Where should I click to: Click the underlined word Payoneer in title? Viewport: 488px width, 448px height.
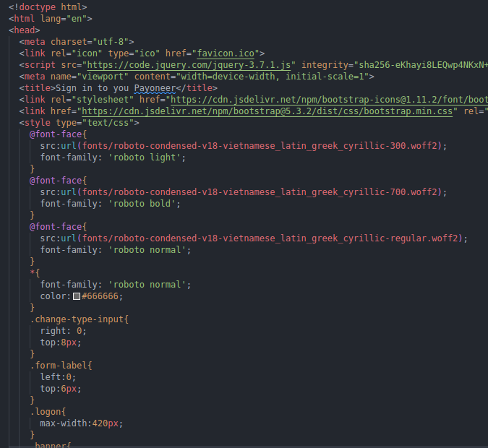click(x=155, y=88)
